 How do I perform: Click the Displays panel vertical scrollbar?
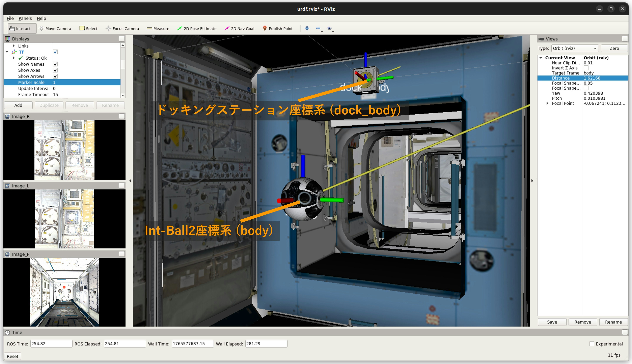(x=123, y=64)
